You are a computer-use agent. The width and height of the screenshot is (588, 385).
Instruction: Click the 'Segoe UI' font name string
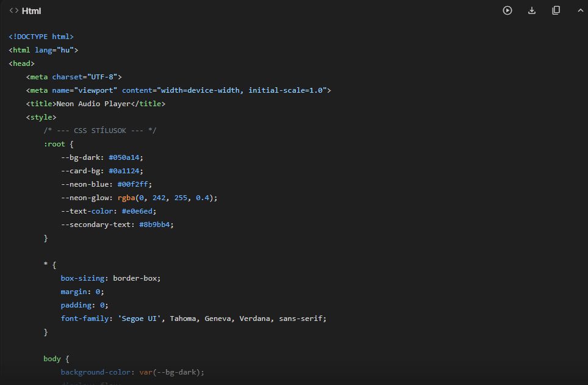pos(141,318)
